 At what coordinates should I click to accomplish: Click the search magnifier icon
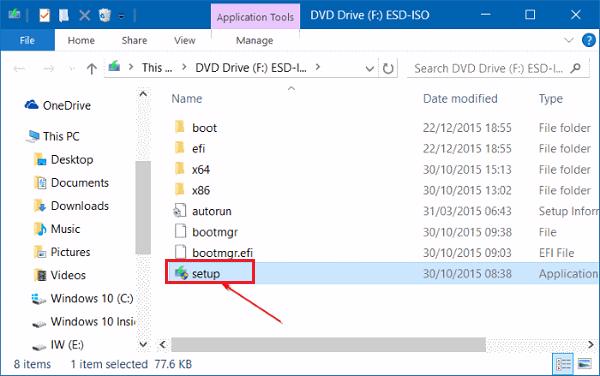tap(575, 68)
